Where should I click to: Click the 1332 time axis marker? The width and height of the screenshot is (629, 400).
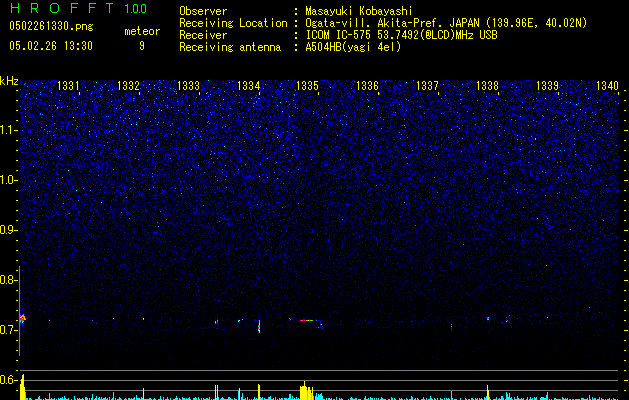pyautogui.click(x=128, y=86)
